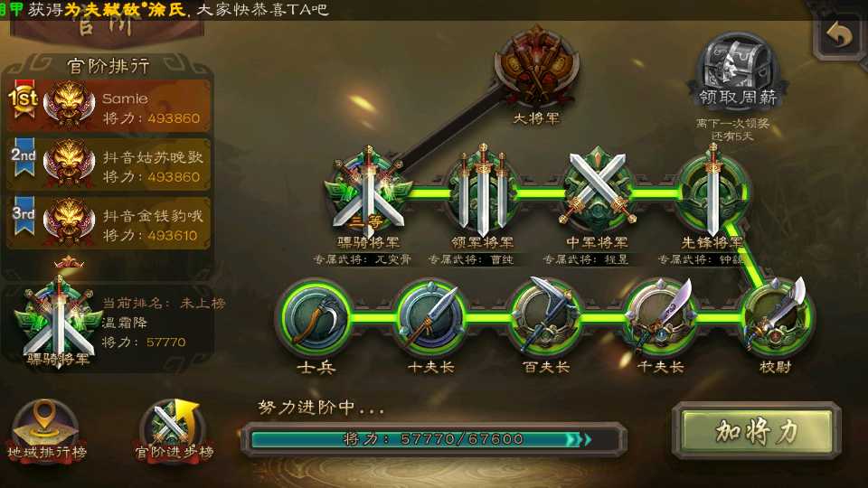The width and height of the screenshot is (868, 488).
Task: Tap the 加将力 button
Action: [756, 431]
